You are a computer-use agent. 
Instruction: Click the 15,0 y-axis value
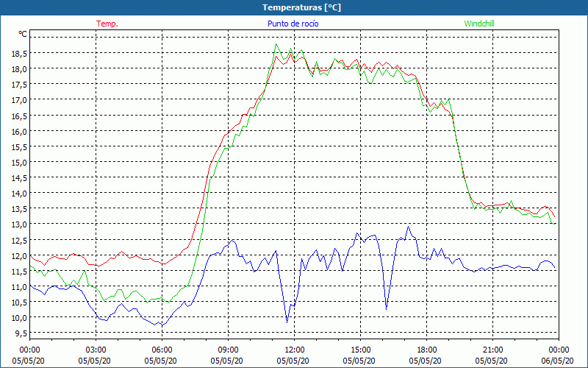pyautogui.click(x=19, y=163)
